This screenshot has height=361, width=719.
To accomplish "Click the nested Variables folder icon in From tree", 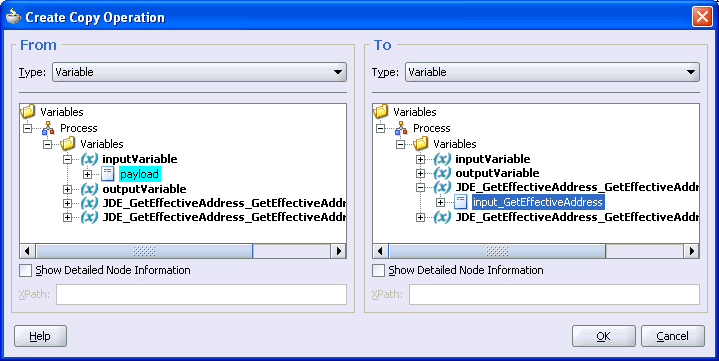I will 68,144.
